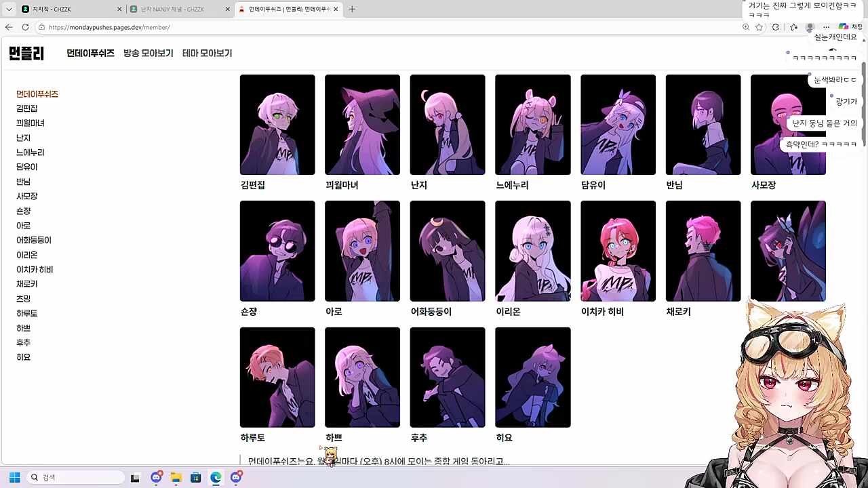Open File Explorer from the taskbar

tap(176, 477)
